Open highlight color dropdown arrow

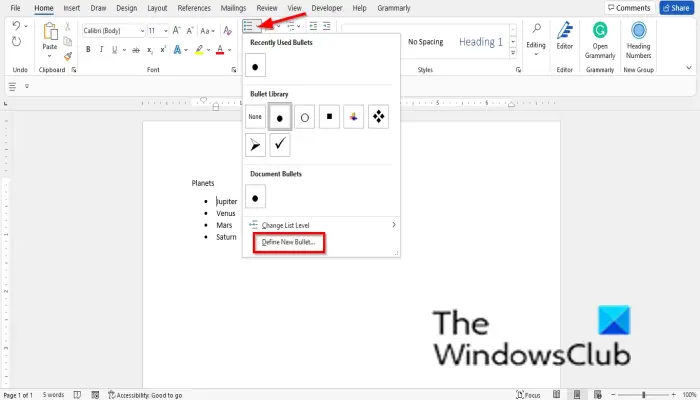(208, 50)
